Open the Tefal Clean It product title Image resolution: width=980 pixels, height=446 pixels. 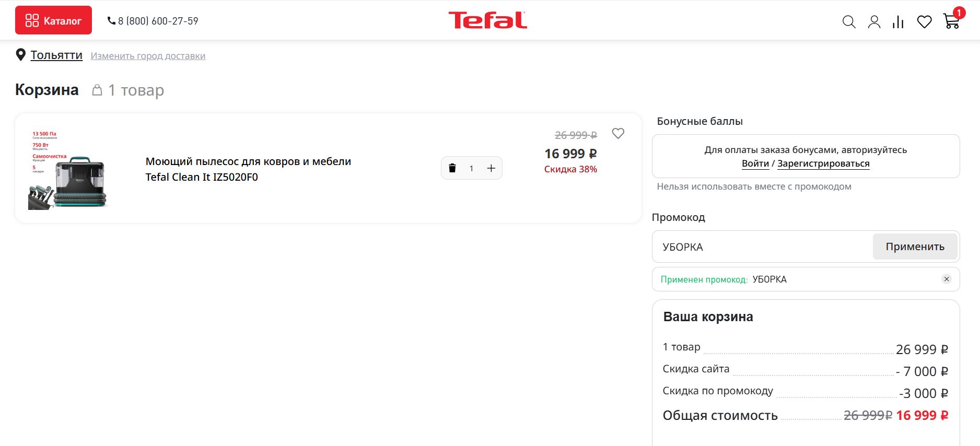pos(248,169)
